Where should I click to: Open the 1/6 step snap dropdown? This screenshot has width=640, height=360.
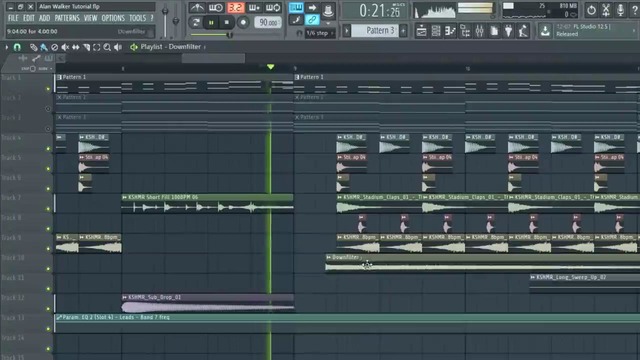pyautogui.click(x=320, y=33)
